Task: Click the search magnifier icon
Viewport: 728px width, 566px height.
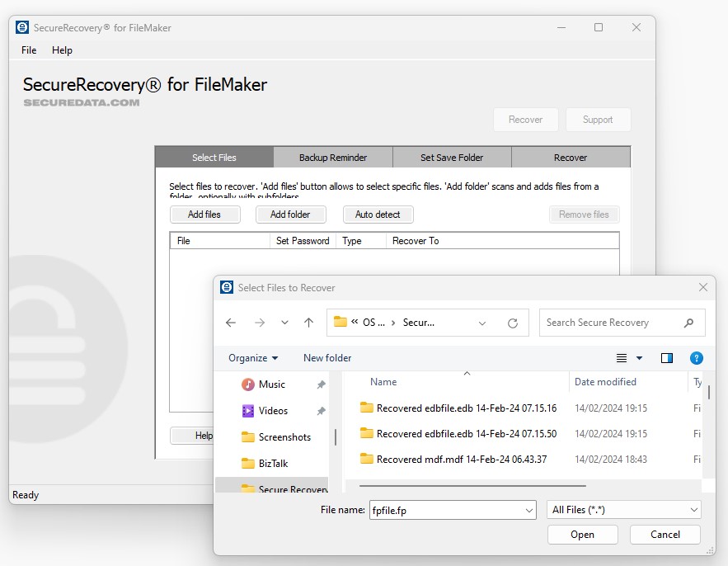Action: point(689,323)
